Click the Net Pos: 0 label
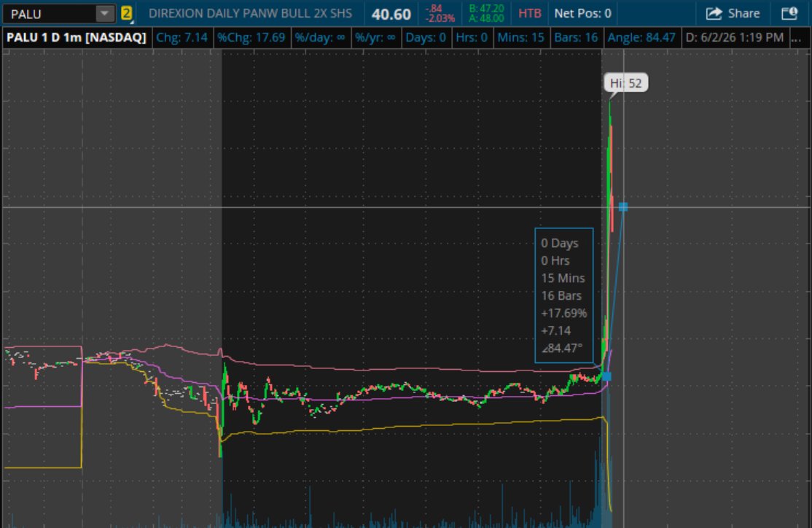The width and height of the screenshot is (812, 528). [582, 13]
